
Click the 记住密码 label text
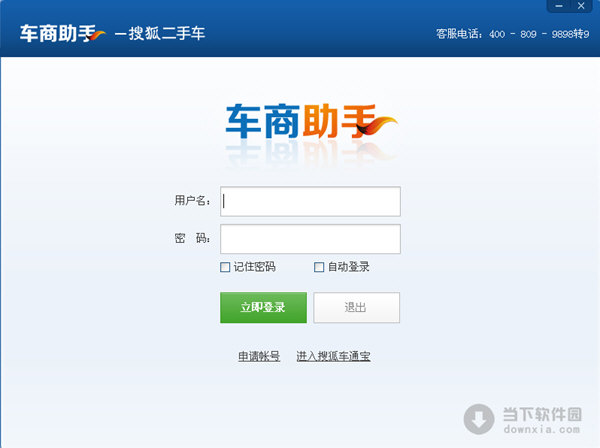click(254, 267)
